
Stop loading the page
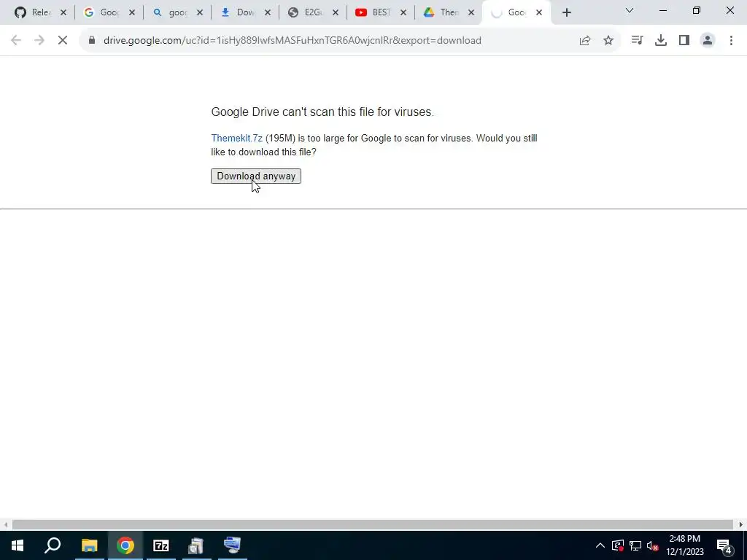tap(63, 41)
